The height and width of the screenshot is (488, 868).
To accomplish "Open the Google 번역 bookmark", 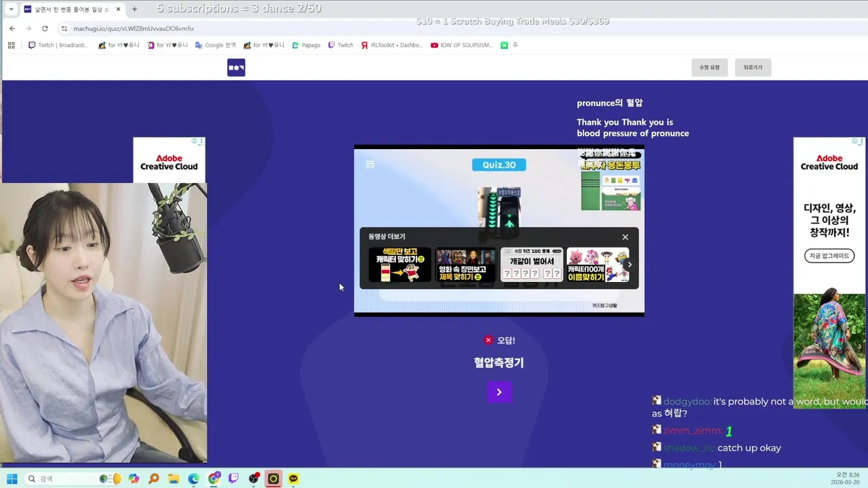I will [x=216, y=45].
